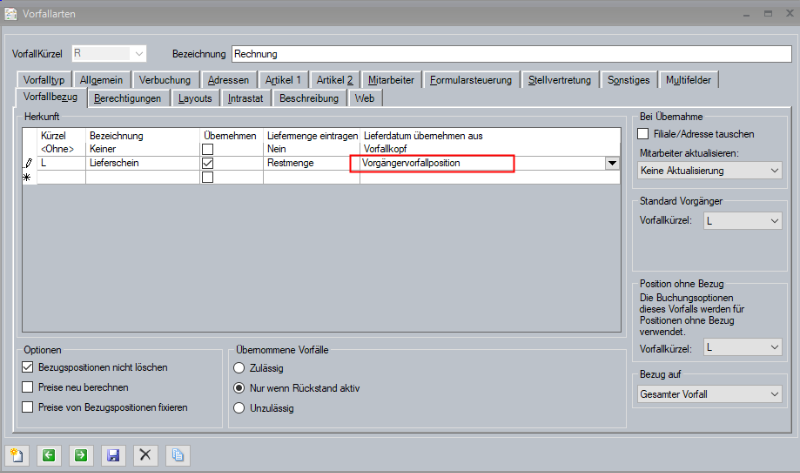Open Lieferdatum übernehmen aus dropdown arrow
The height and width of the screenshot is (473, 800).
(610, 163)
